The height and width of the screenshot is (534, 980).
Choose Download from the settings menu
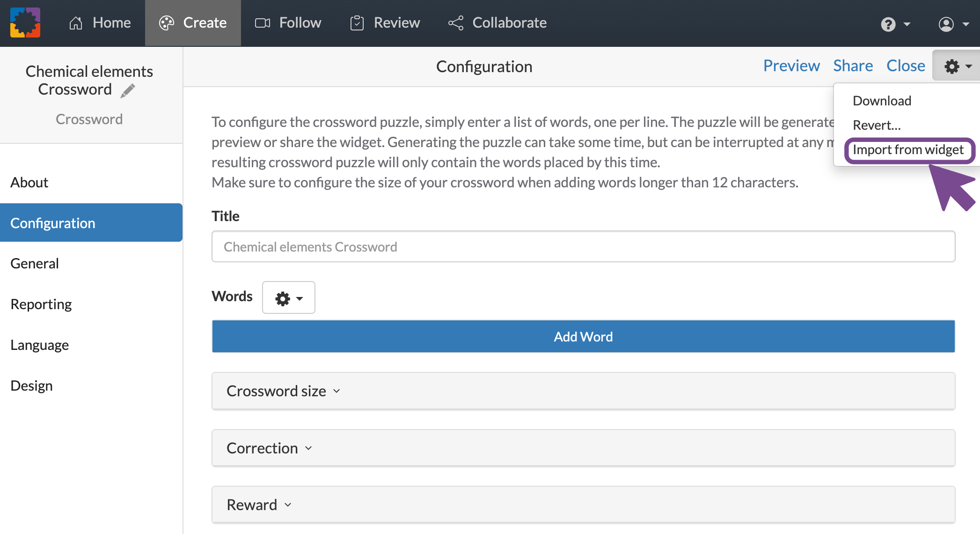[882, 100]
